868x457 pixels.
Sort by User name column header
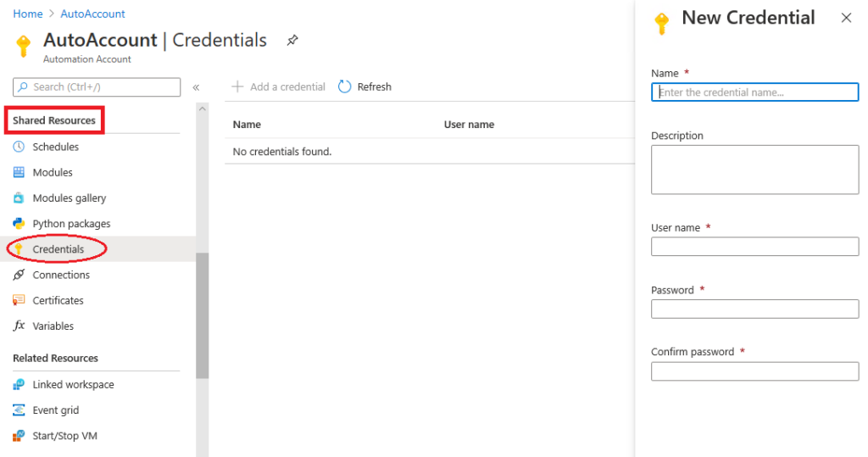(469, 125)
